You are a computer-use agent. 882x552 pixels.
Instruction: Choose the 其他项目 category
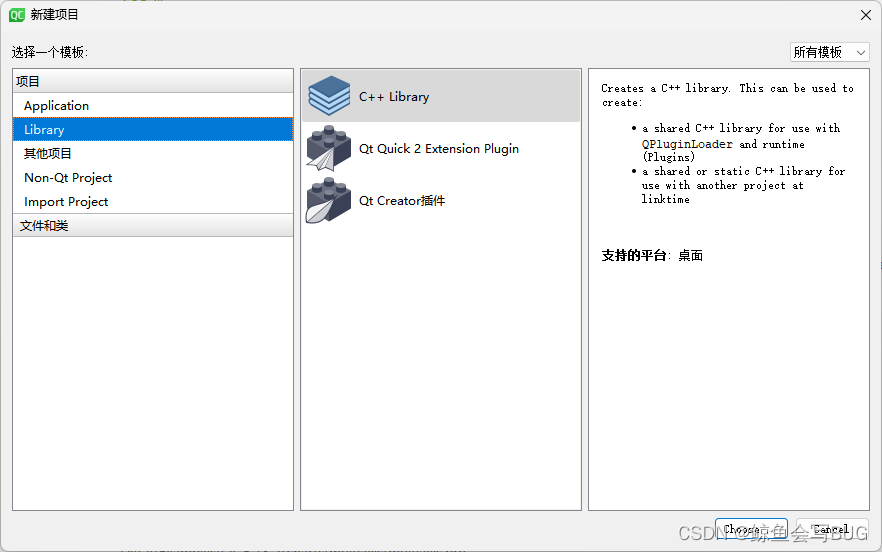click(x=153, y=153)
